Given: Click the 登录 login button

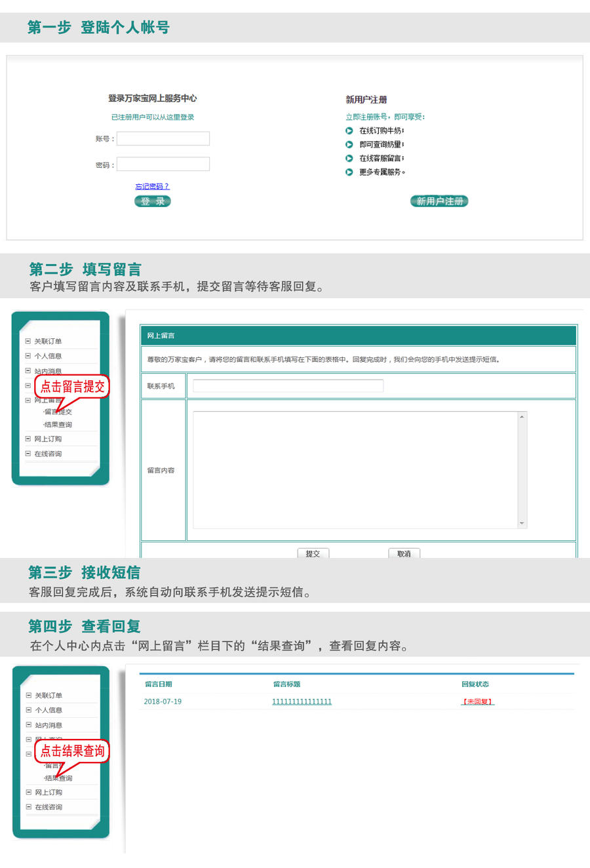Looking at the screenshot, I should coord(152,201).
